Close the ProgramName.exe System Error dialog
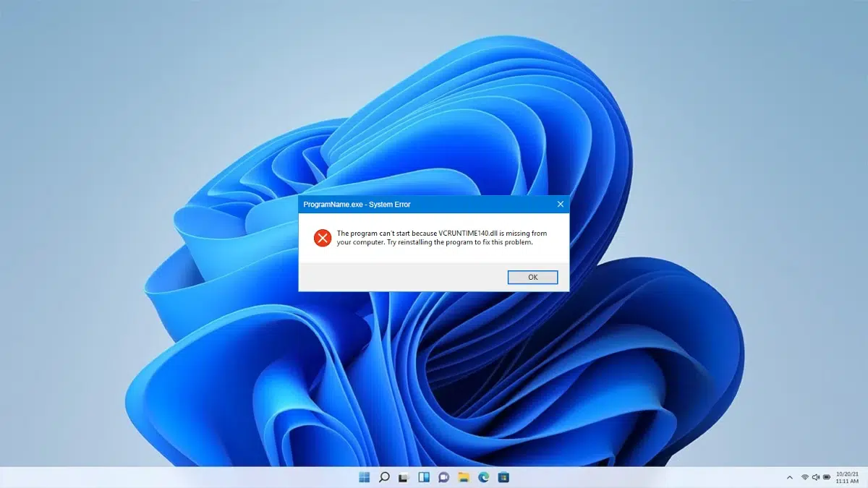The height and width of the screenshot is (488, 868). pyautogui.click(x=560, y=204)
